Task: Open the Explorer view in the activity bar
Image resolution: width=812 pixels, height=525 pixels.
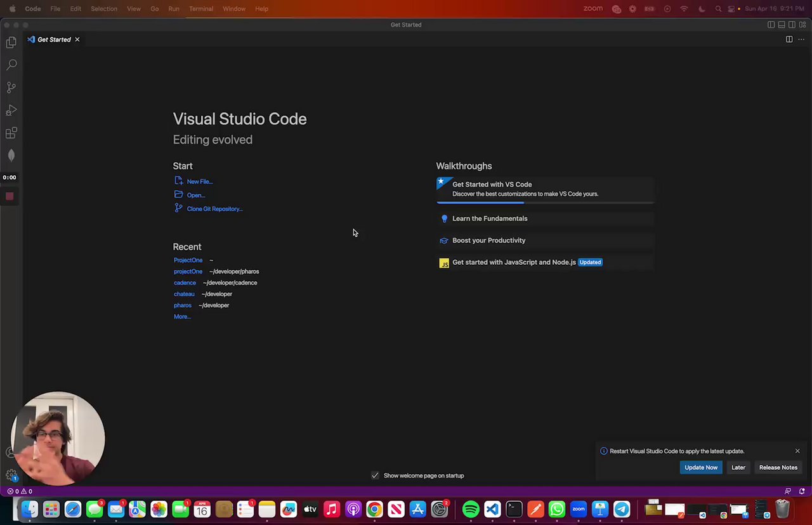Action: tap(11, 43)
